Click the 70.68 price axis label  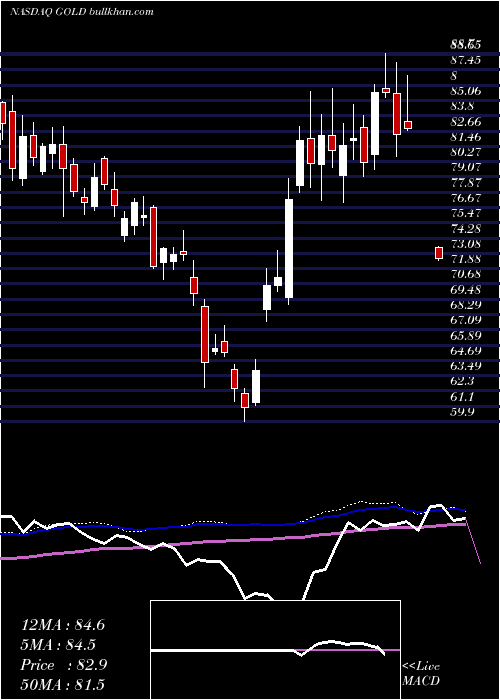(x=466, y=274)
